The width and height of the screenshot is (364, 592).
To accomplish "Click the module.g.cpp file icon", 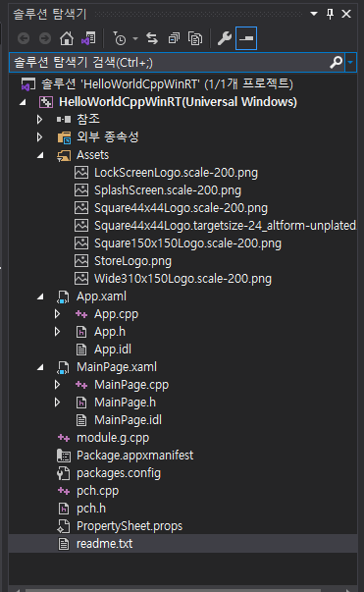I will 64,438.
